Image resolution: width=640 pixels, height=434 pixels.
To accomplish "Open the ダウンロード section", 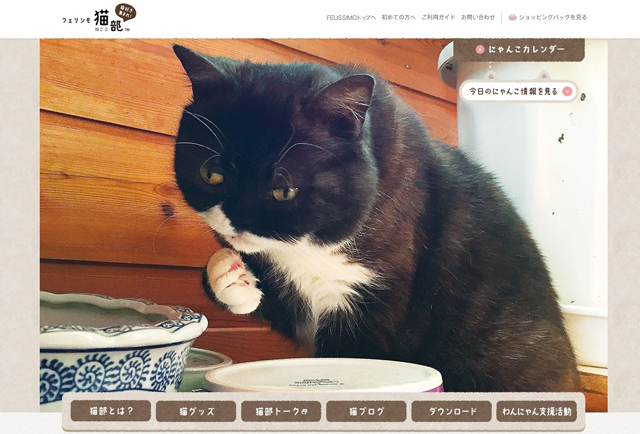I will coord(451,411).
